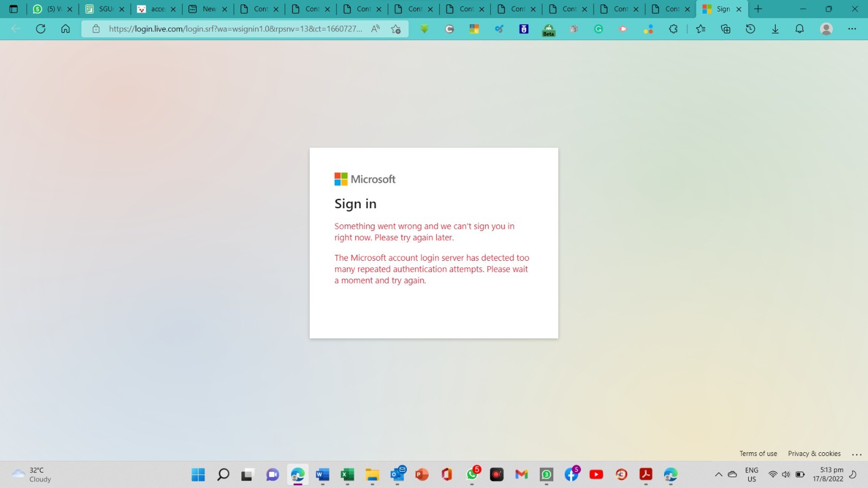This screenshot has height=488, width=868.
Task: Open the Favorites list icon
Action: [x=701, y=29]
